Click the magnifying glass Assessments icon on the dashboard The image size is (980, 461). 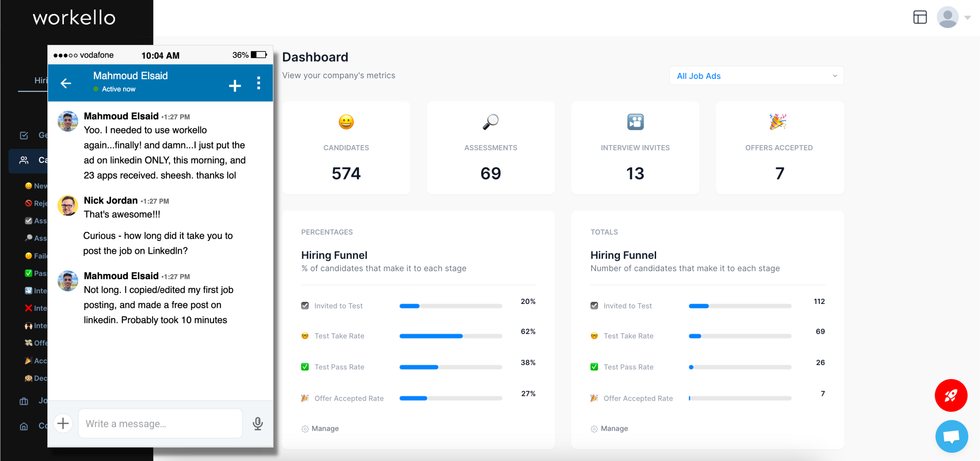click(x=491, y=122)
